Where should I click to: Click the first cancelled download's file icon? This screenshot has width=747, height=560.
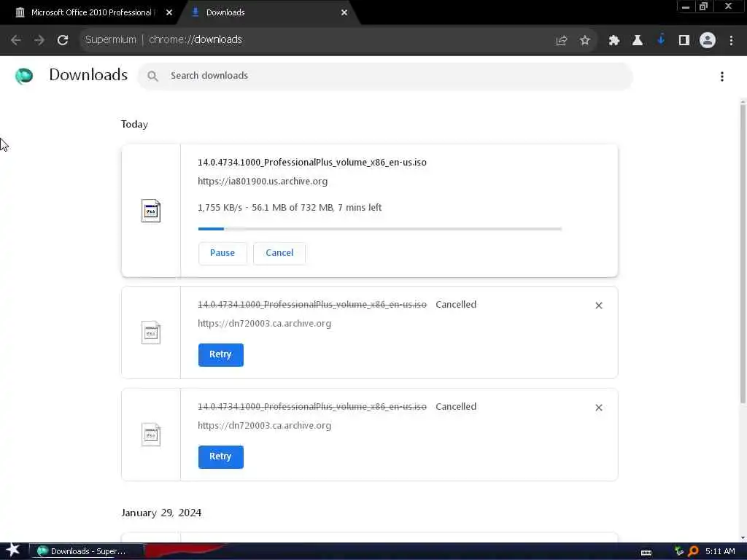[150, 332]
